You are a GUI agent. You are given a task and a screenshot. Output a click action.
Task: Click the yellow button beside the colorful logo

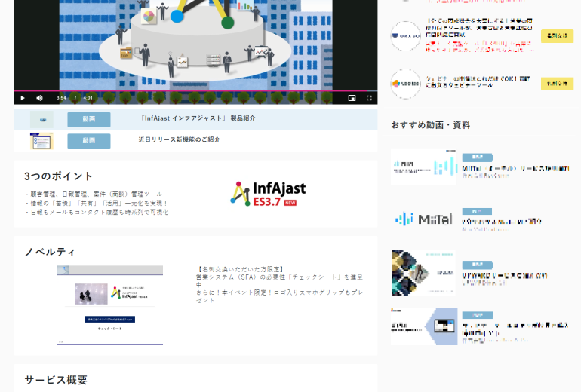tap(558, 84)
